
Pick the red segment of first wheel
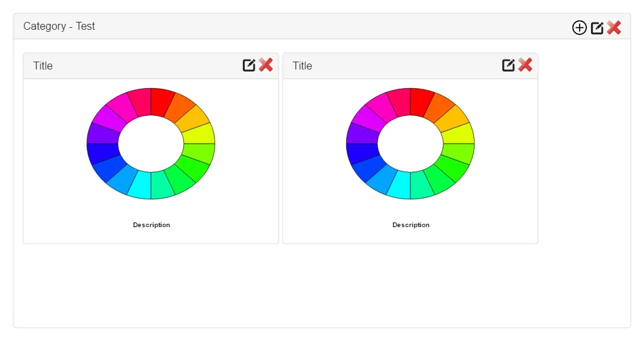pos(161,101)
